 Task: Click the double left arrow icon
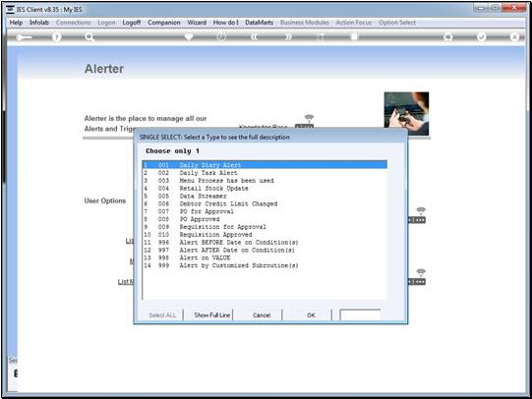click(x=254, y=36)
